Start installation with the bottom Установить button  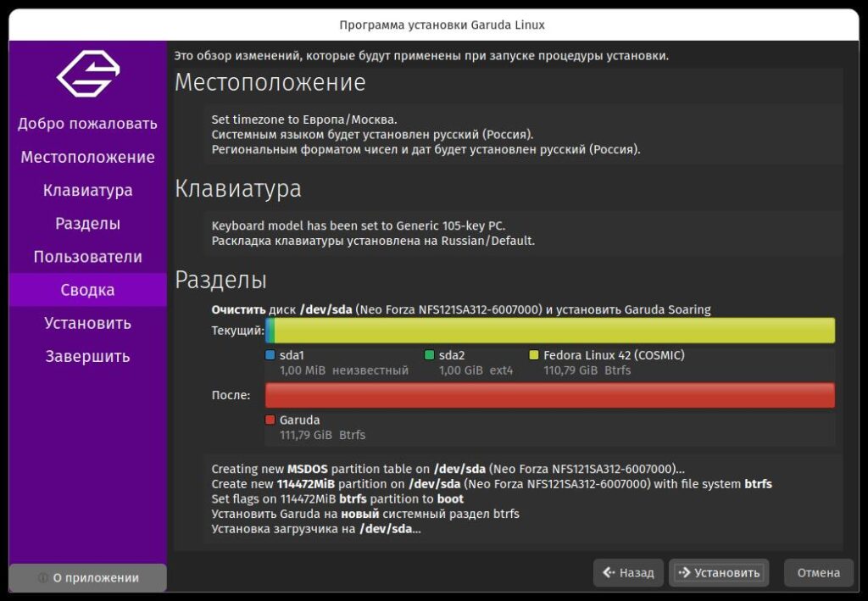pyautogui.click(x=719, y=573)
